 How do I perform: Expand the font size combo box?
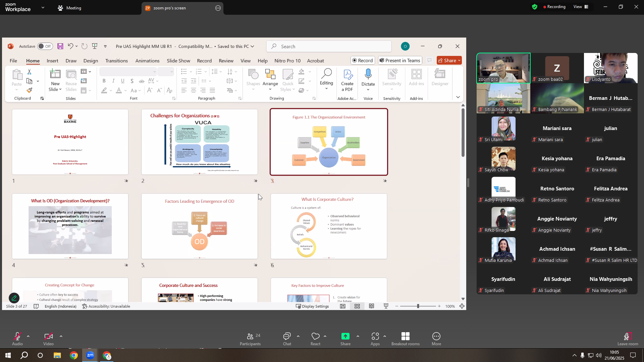[171, 72]
